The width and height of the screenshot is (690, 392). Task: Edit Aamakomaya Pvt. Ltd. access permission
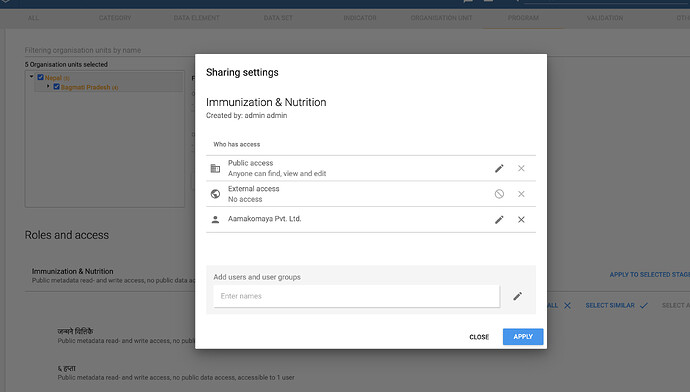[499, 220]
